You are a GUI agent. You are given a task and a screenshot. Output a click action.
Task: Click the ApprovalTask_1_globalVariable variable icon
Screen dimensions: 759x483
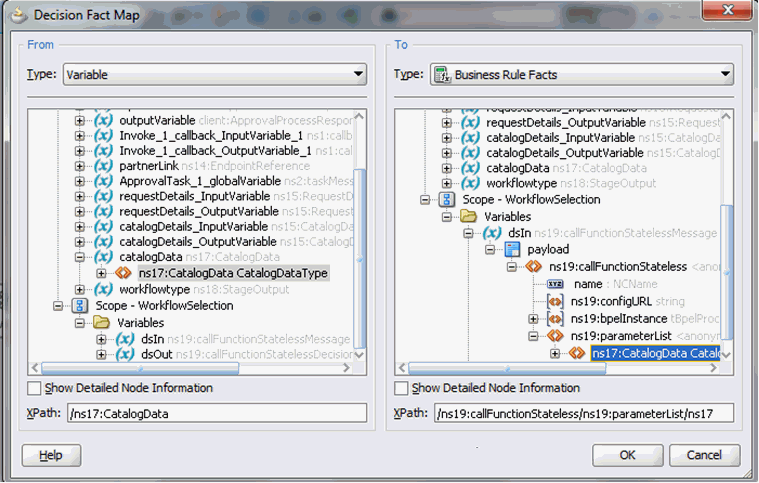point(103,181)
